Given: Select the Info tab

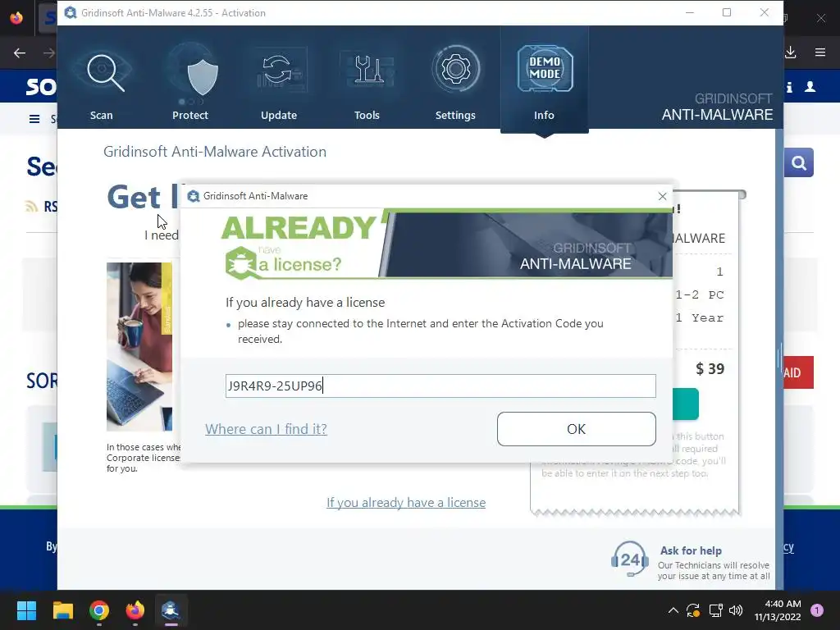Looking at the screenshot, I should tap(545, 80).
